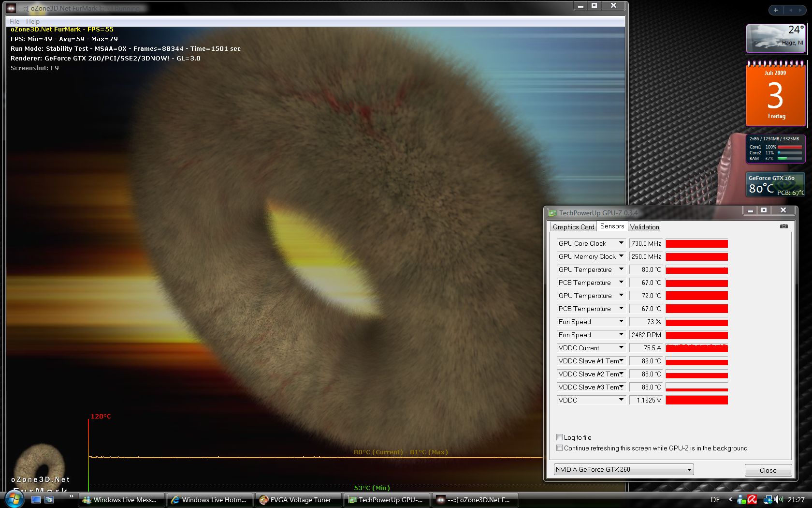Maximize the FurMark window
This screenshot has width=812, height=508.
click(594, 6)
